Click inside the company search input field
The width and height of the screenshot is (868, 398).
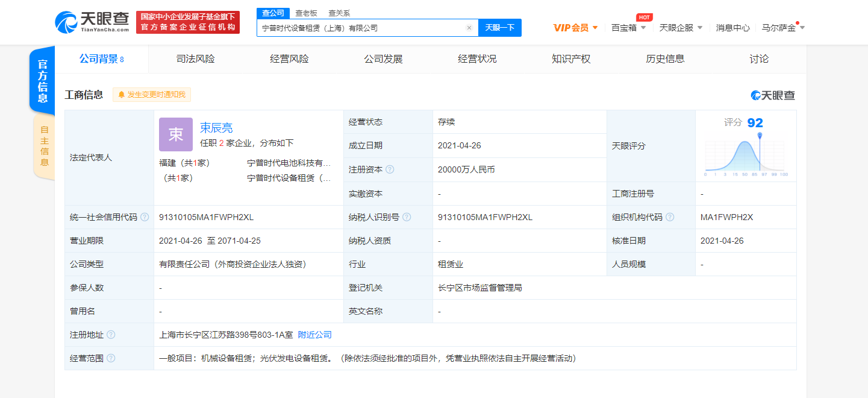point(361,28)
